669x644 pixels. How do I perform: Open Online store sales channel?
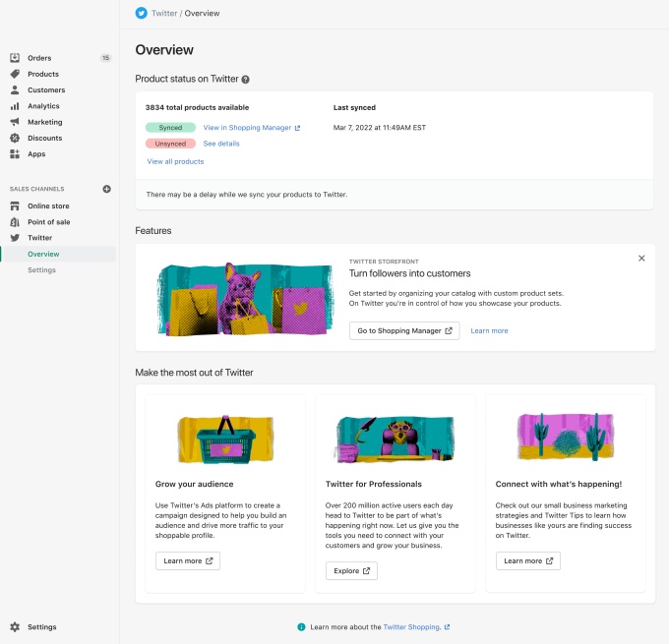coord(48,206)
